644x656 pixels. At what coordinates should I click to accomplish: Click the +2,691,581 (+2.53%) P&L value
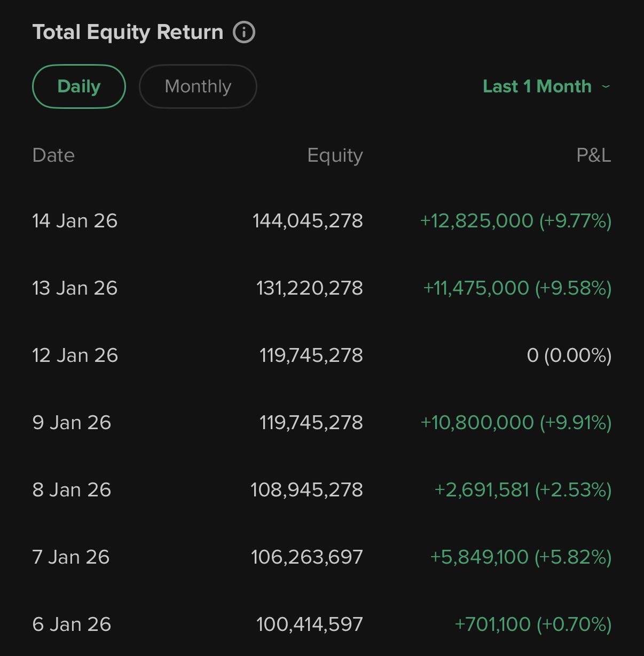tap(523, 490)
